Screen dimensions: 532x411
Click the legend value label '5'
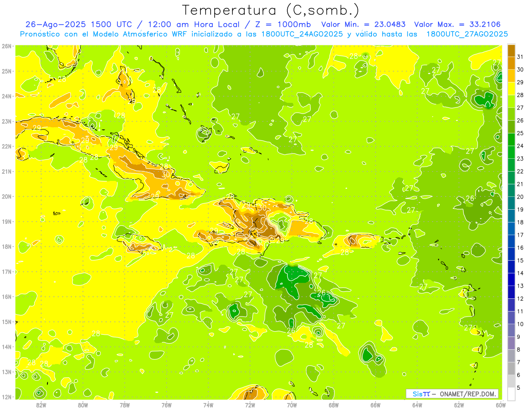(x=519, y=388)
